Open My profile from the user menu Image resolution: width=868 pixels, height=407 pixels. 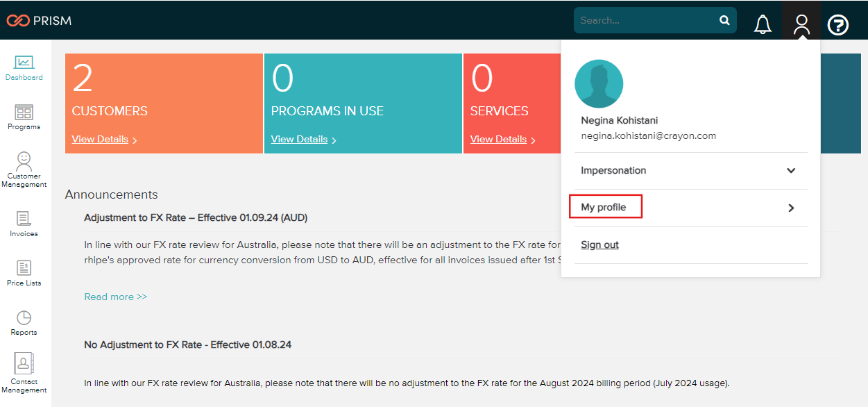[605, 206]
